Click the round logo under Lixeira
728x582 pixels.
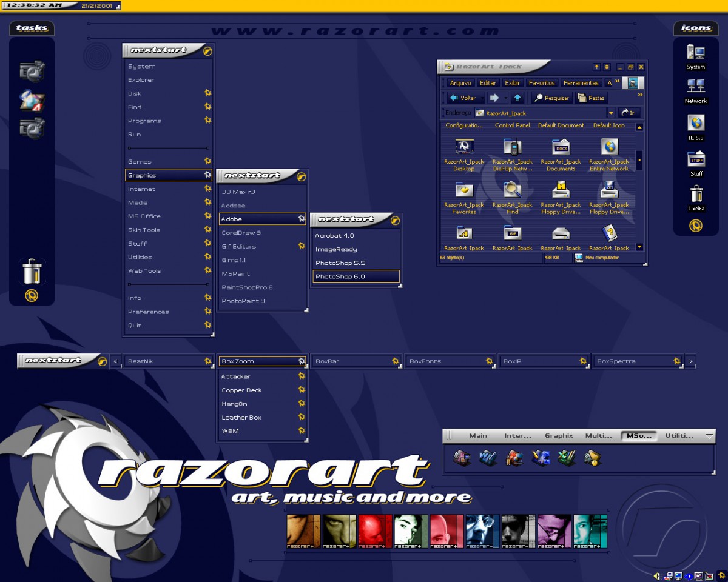(696, 226)
